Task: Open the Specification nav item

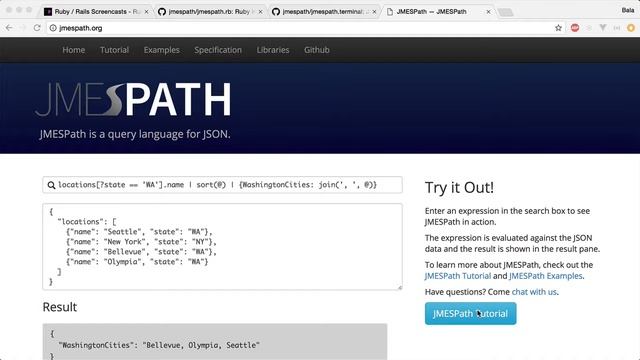Action: pyautogui.click(x=218, y=50)
